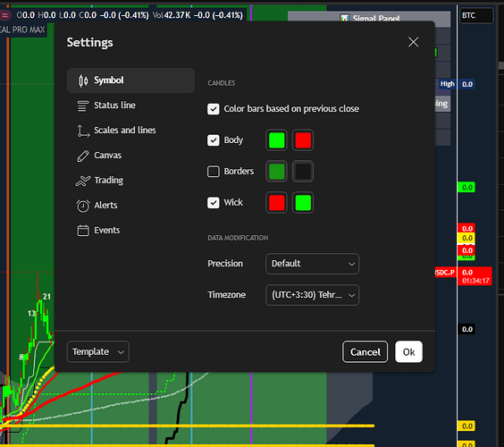Click the Status line list icon
This screenshot has height=447, width=504.
pyautogui.click(x=83, y=105)
